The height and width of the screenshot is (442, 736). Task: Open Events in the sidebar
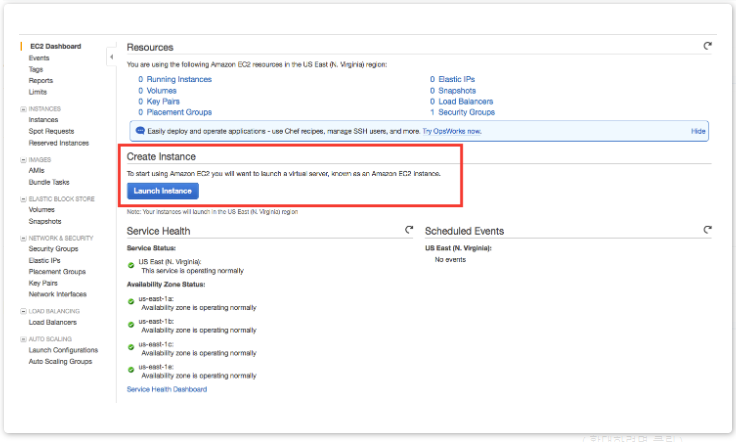(39, 58)
